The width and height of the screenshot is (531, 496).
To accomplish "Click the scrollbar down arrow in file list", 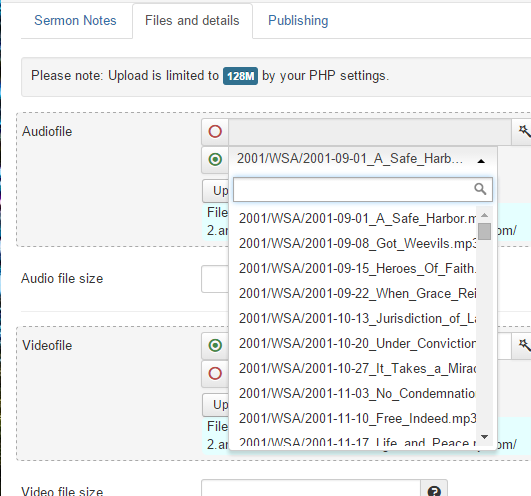I will pos(485,437).
